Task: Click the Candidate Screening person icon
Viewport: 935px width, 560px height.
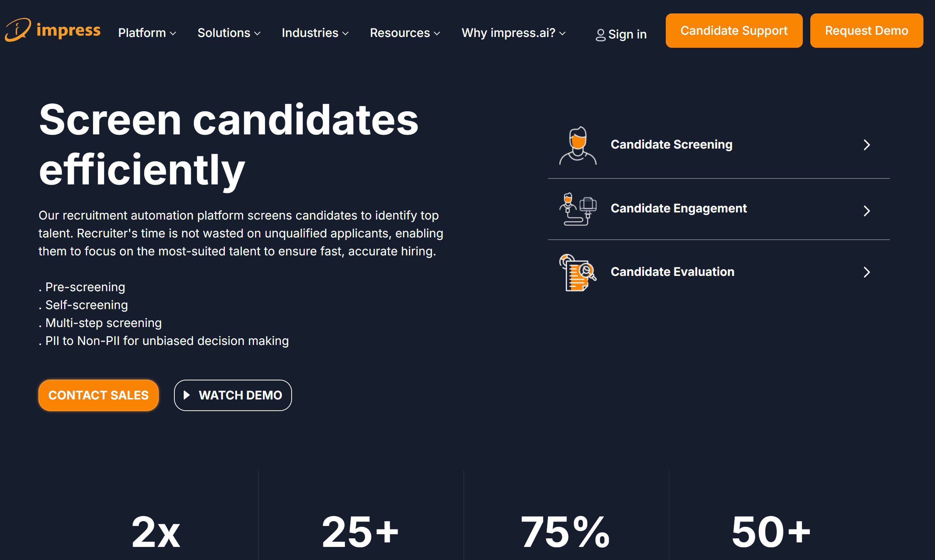Action: click(578, 145)
